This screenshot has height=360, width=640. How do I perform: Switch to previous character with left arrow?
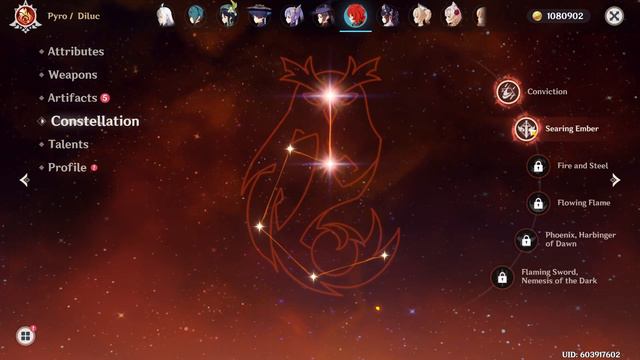24,180
